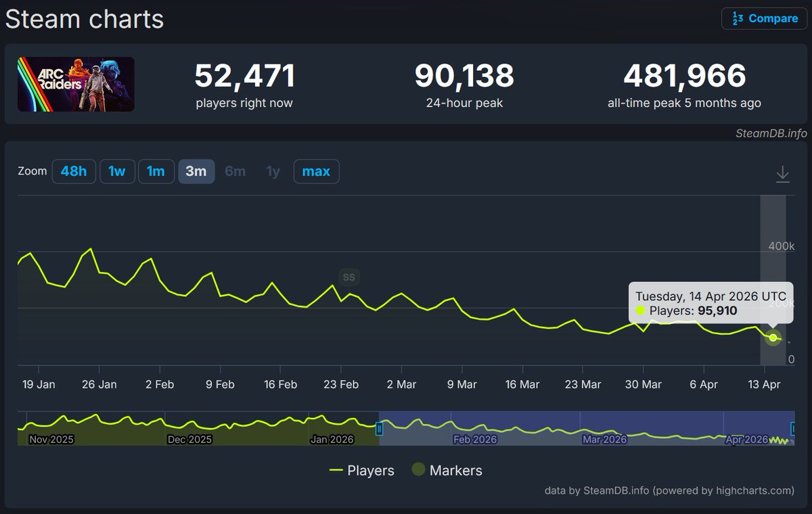812x514 pixels.
Task: Click the Feb 2026 navigator label
Action: click(475, 440)
